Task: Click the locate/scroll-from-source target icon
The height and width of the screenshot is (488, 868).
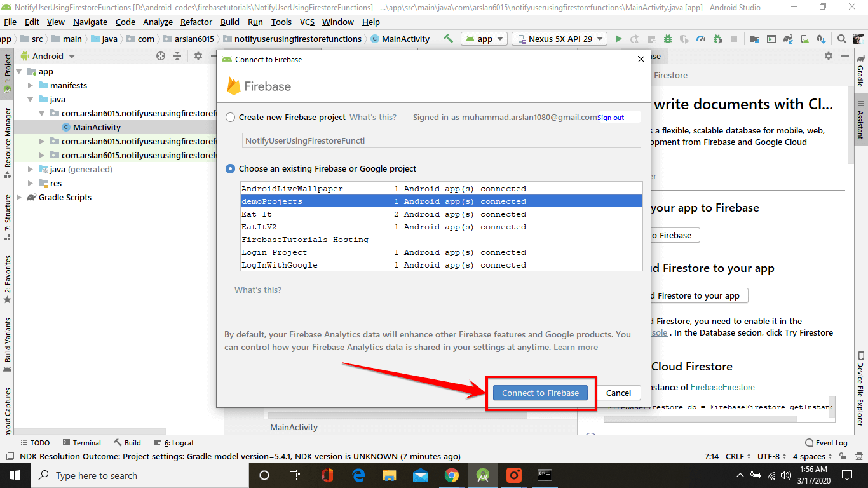Action: 161,56
